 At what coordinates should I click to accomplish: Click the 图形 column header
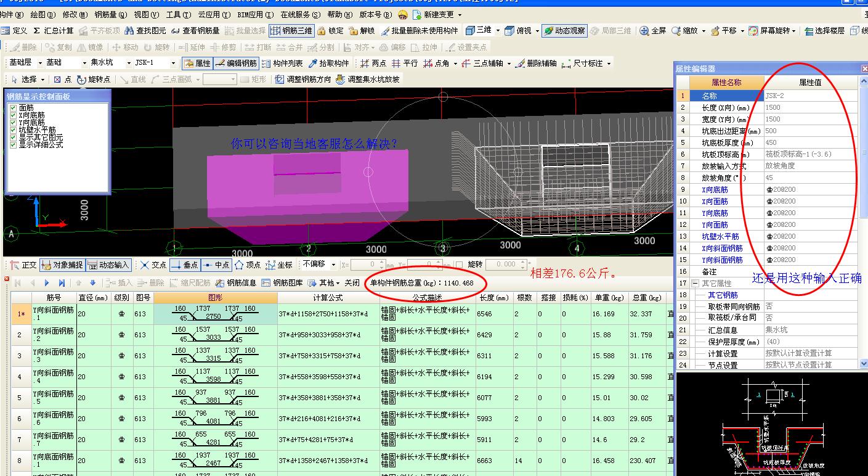215,298
